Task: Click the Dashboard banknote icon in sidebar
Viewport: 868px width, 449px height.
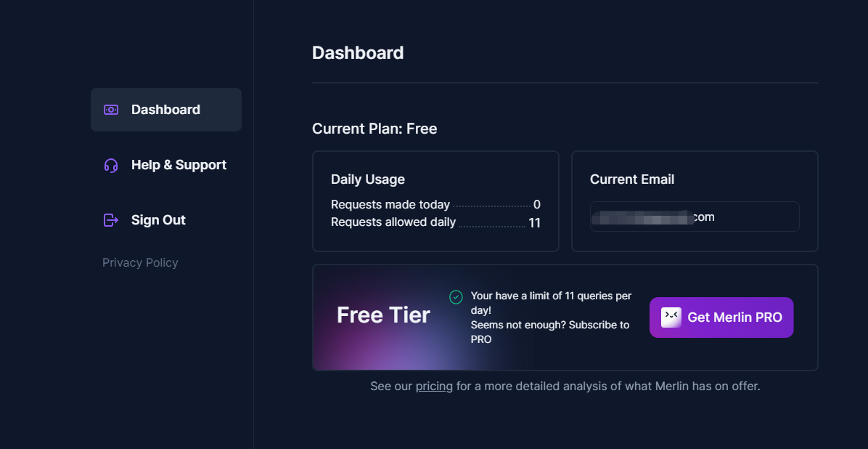Action: click(x=111, y=110)
